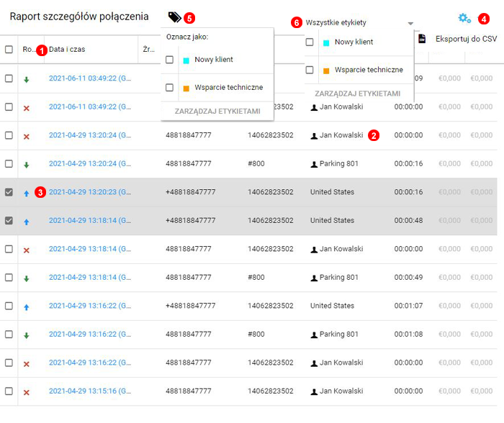Click red missed-call X at 13:15:16 row
Image resolution: width=504 pixels, height=423 pixels.
coord(26,392)
